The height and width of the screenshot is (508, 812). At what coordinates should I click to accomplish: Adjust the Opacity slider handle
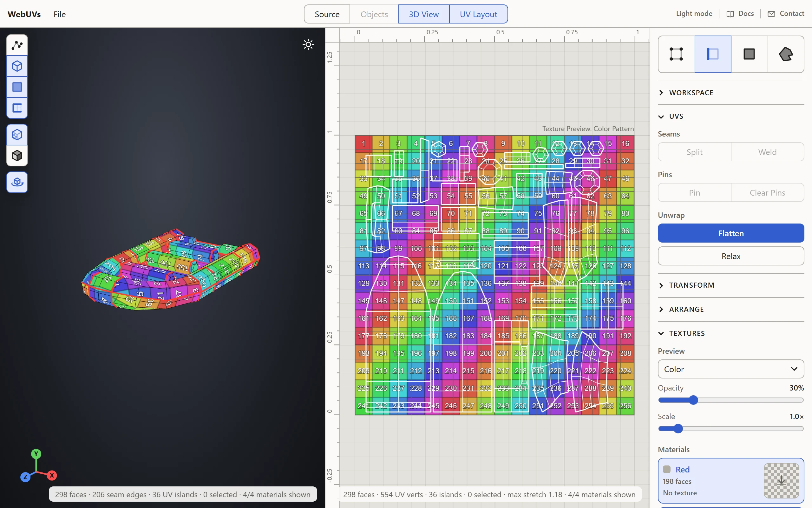693,400
